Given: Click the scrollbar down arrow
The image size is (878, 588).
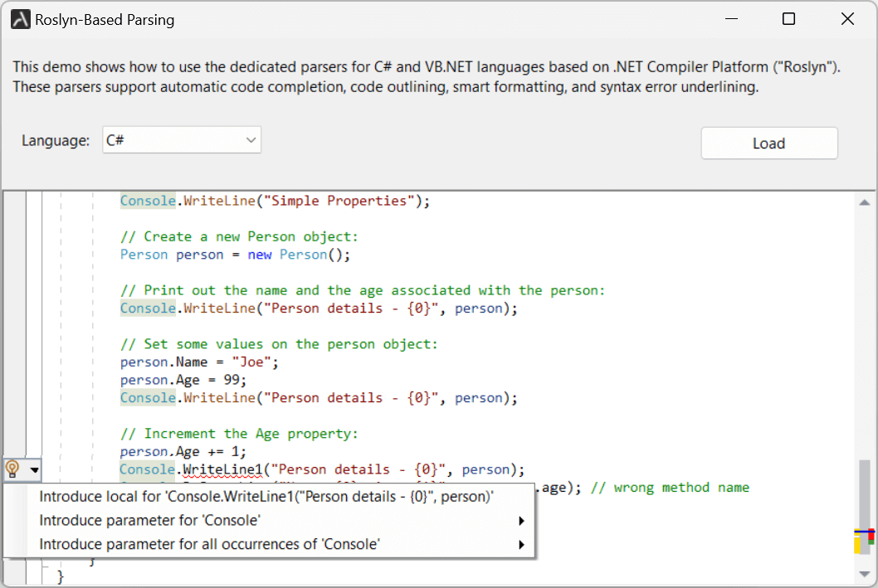Looking at the screenshot, I should point(864,574).
